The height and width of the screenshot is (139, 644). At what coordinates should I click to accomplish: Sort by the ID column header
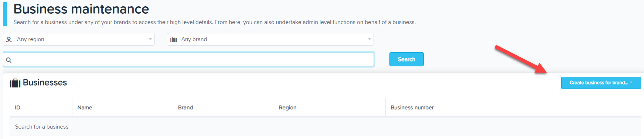coord(18,107)
